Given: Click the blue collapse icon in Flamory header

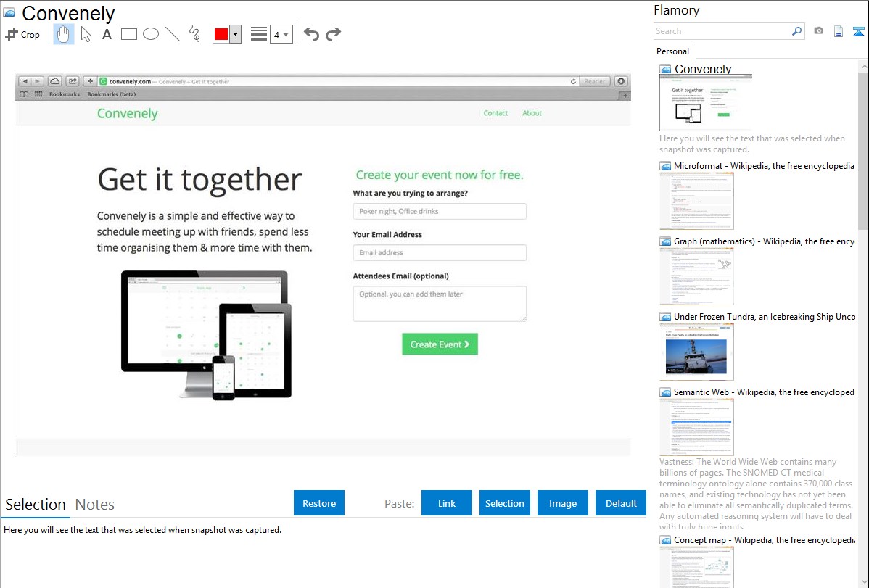Looking at the screenshot, I should point(858,31).
